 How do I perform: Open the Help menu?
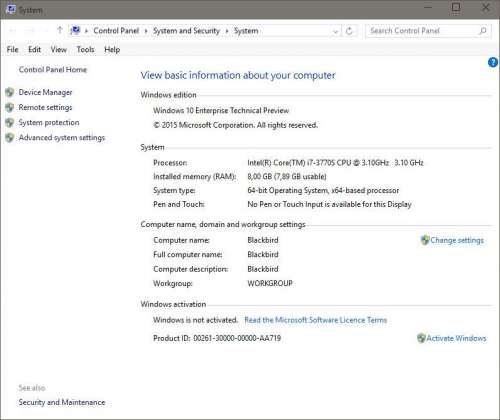click(x=112, y=50)
